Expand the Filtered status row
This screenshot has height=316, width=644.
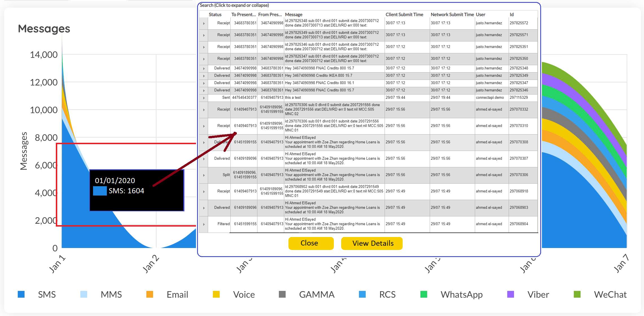pyautogui.click(x=204, y=224)
